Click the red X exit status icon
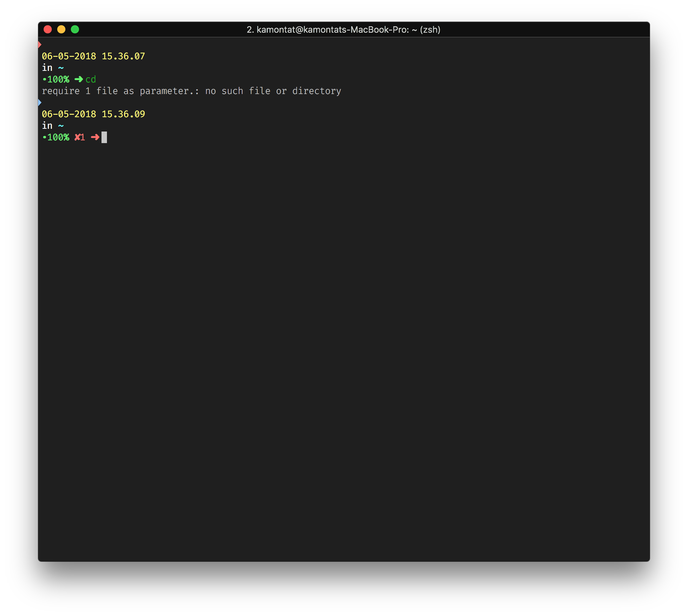This screenshot has height=616, width=688. [x=78, y=137]
